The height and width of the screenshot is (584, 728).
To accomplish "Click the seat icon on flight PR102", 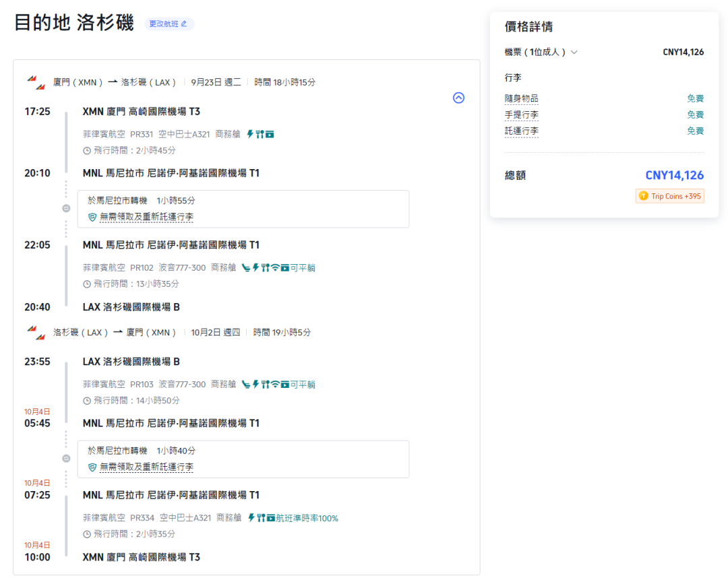I will point(246,267).
